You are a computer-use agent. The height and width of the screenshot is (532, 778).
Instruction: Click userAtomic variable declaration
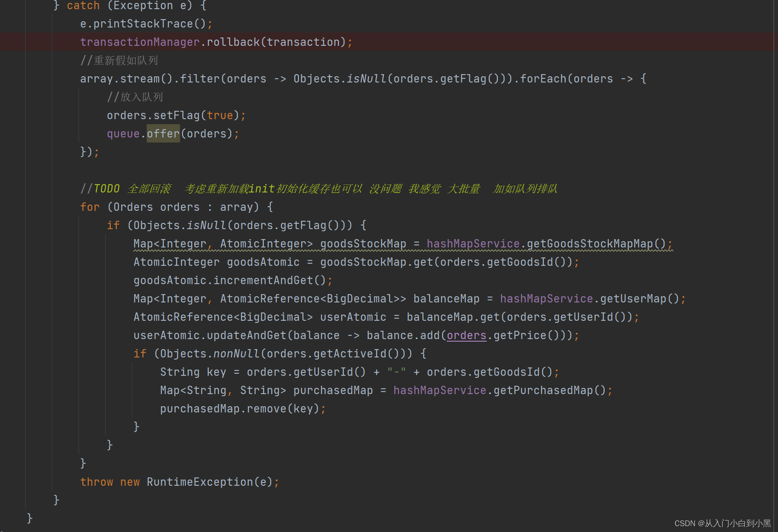[x=353, y=317]
